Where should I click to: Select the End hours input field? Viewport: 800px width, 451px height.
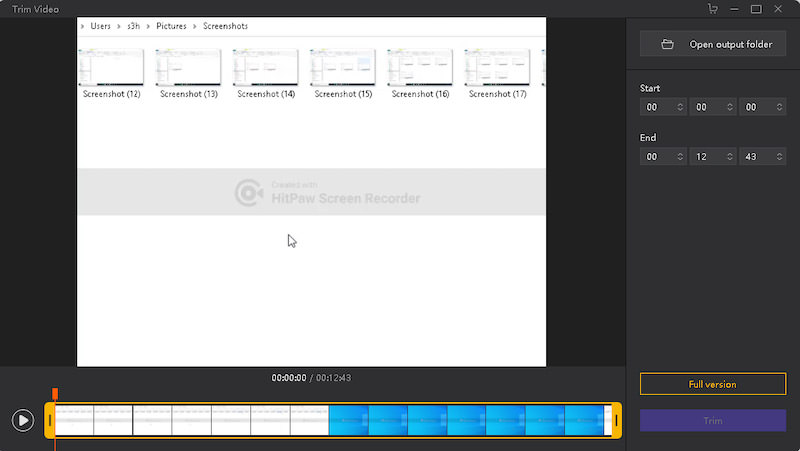pyautogui.click(x=663, y=157)
